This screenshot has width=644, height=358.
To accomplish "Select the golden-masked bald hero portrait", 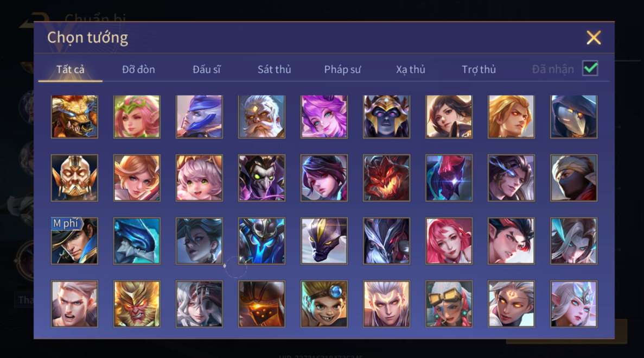I will tap(74, 178).
